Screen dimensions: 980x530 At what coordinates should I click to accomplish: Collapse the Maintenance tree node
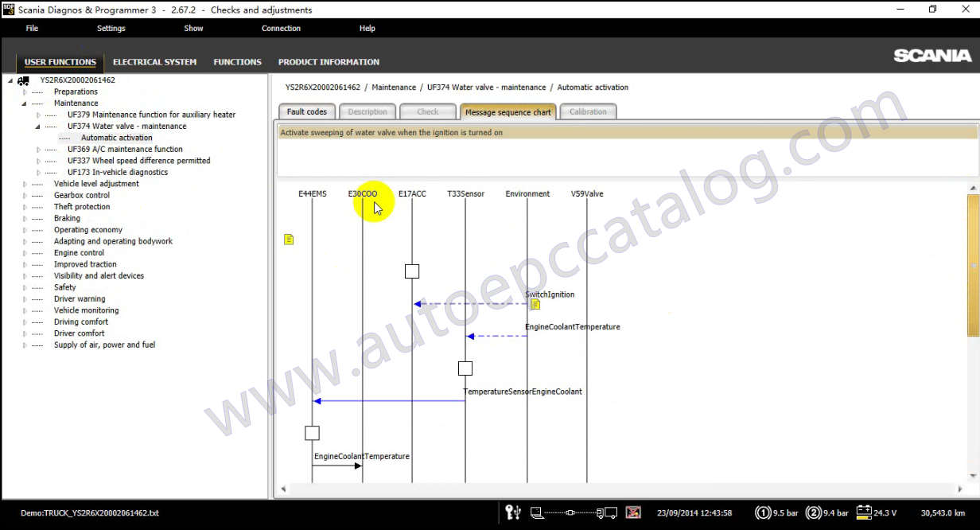25,103
